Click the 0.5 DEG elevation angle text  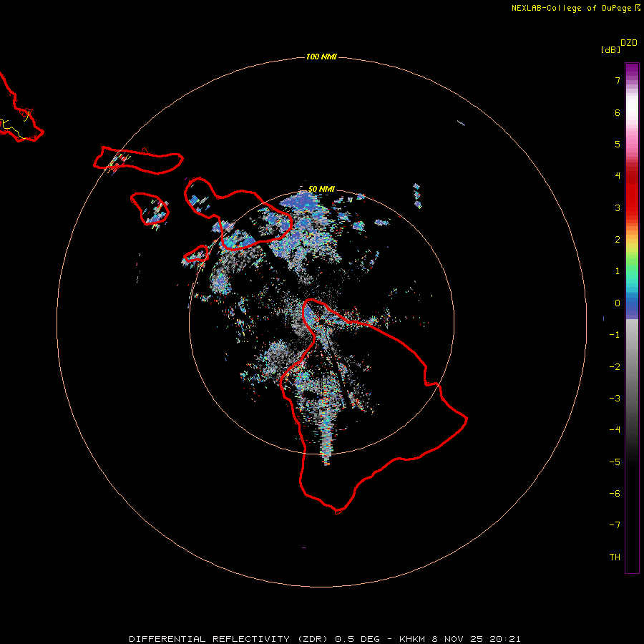pos(357,639)
